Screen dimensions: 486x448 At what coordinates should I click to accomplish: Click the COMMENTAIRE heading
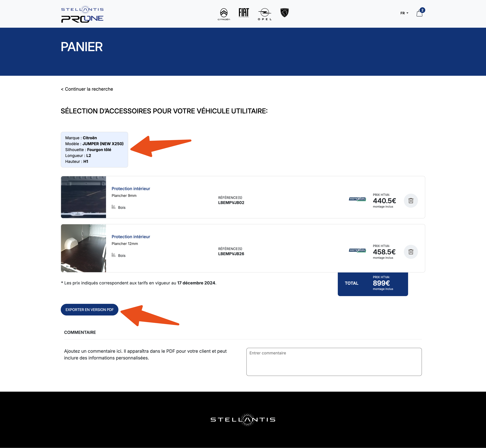pyautogui.click(x=80, y=332)
